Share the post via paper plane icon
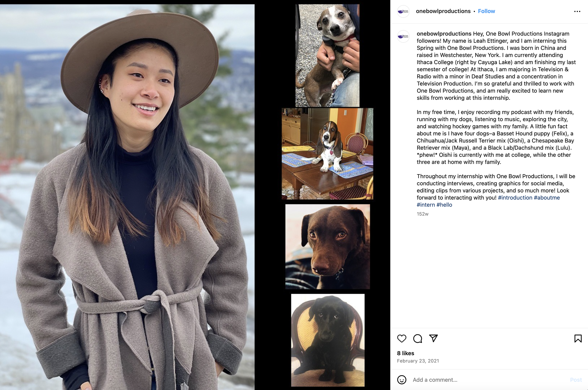 [x=433, y=338]
